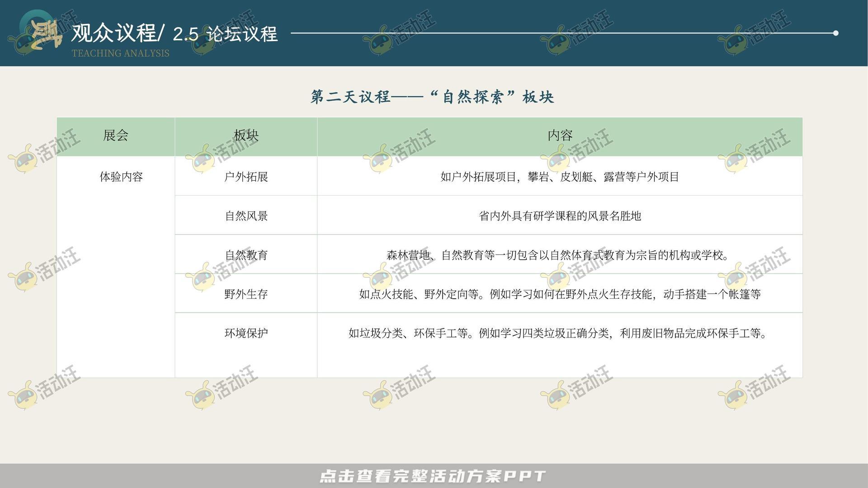This screenshot has width=868, height=488.
Task: Expand the 环境保护 row entry
Action: pyautogui.click(x=246, y=333)
